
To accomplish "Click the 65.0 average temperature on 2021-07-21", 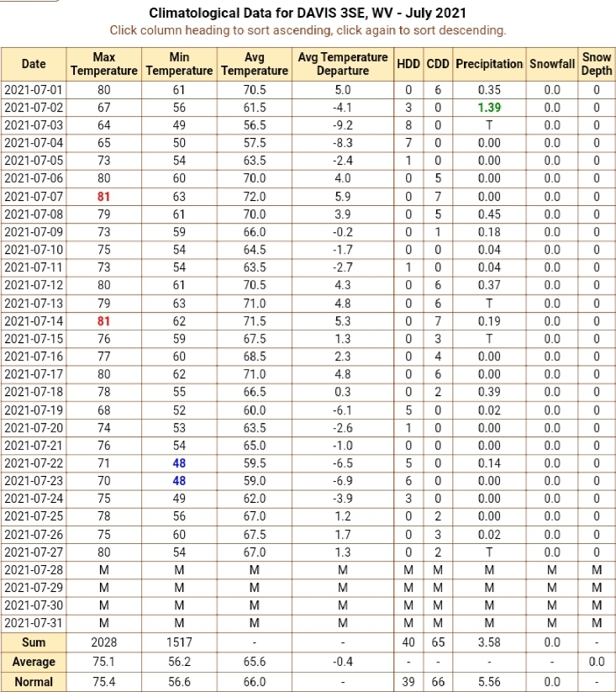I will (255, 446).
